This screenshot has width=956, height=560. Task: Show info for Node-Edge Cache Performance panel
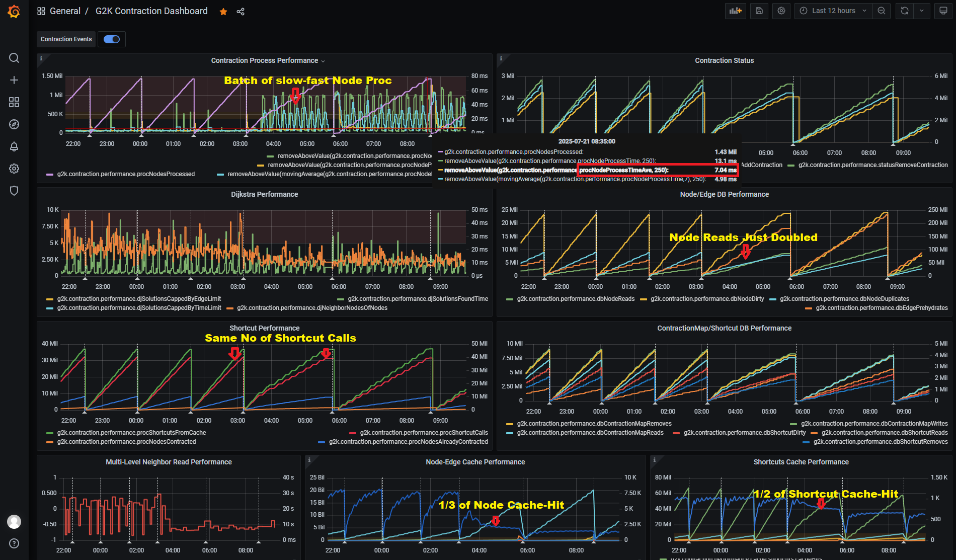coord(309,460)
